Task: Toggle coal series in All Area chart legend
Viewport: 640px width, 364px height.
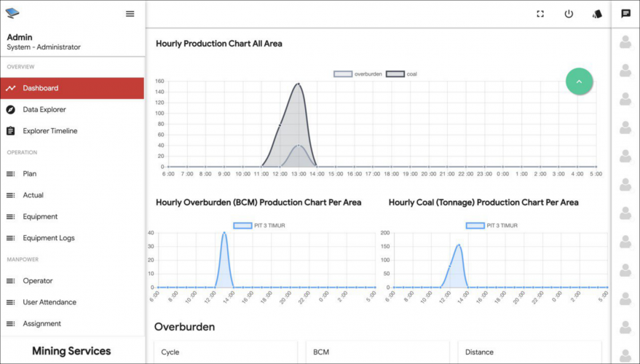Action: point(402,74)
